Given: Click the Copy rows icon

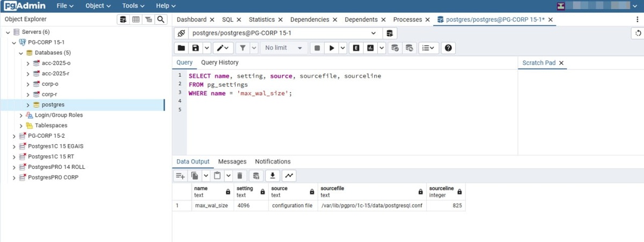Looking at the screenshot, I should 195,176.
